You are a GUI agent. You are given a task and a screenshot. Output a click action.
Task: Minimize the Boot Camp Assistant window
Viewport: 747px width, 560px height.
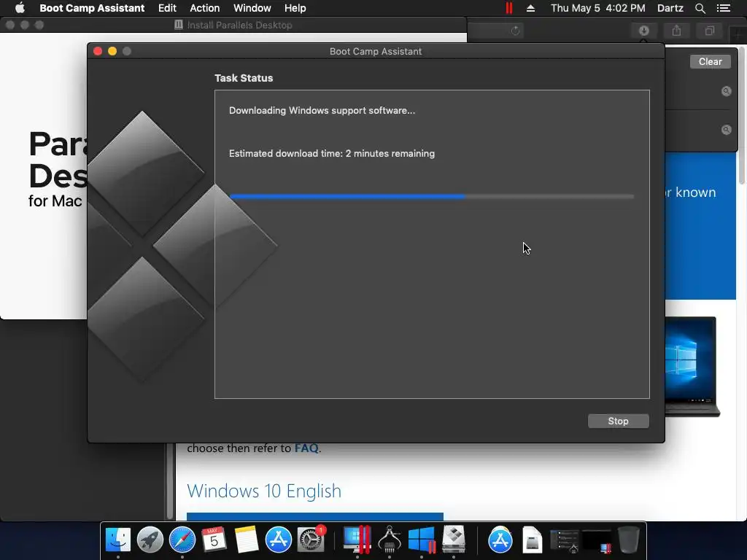112,51
